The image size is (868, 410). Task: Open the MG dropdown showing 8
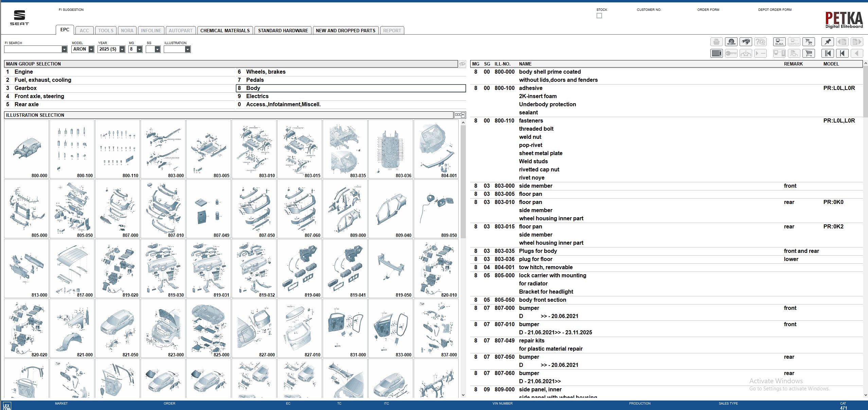pyautogui.click(x=139, y=49)
